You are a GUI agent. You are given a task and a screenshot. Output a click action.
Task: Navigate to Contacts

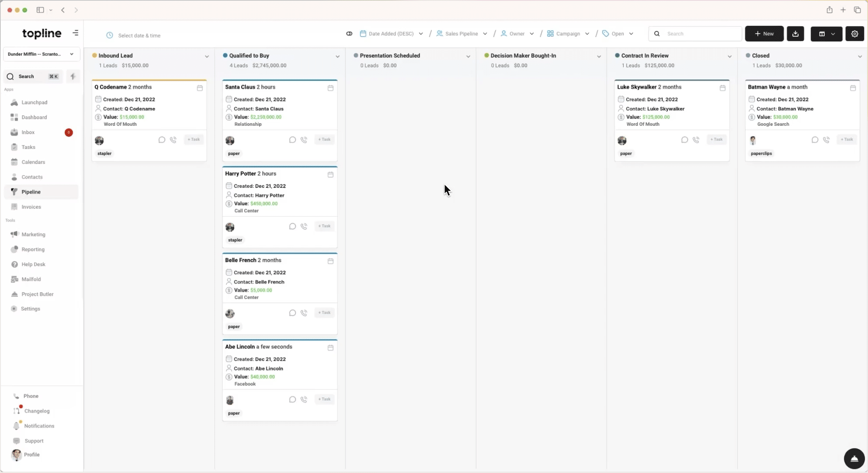point(32,177)
